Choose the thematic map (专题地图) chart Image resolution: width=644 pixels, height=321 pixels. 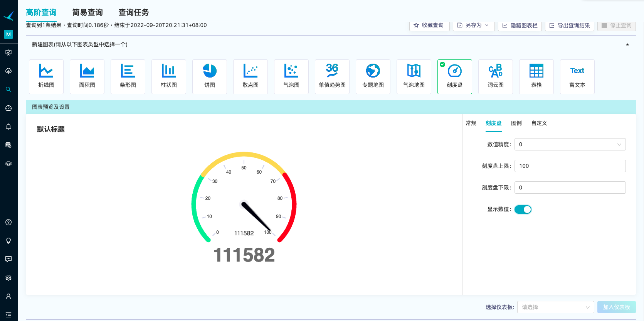tap(373, 77)
